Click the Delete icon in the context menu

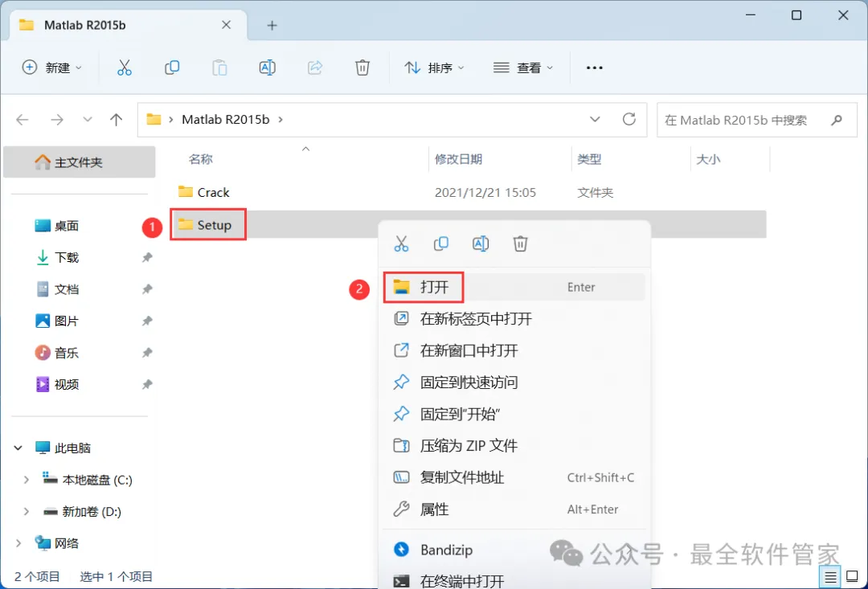pos(520,243)
